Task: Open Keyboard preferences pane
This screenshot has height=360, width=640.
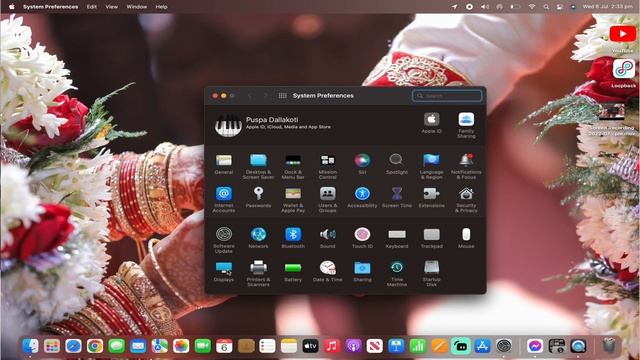Action: coord(396,238)
